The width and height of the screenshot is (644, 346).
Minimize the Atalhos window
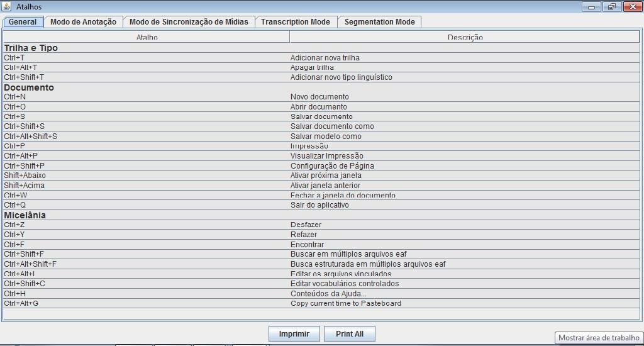pyautogui.click(x=591, y=7)
